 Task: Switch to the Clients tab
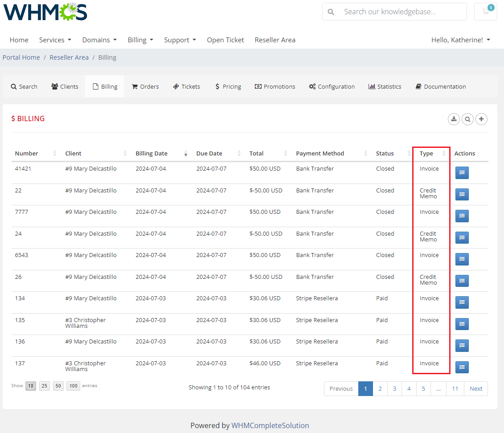[65, 86]
